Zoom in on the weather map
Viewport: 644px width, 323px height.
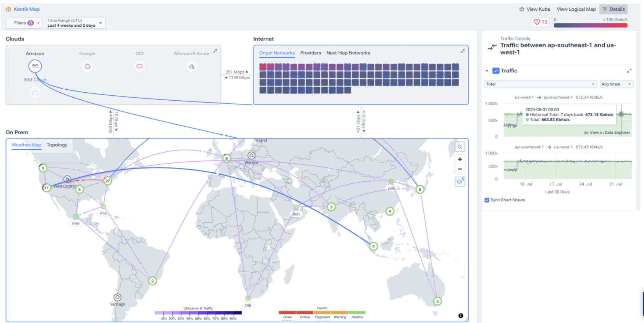click(x=460, y=159)
